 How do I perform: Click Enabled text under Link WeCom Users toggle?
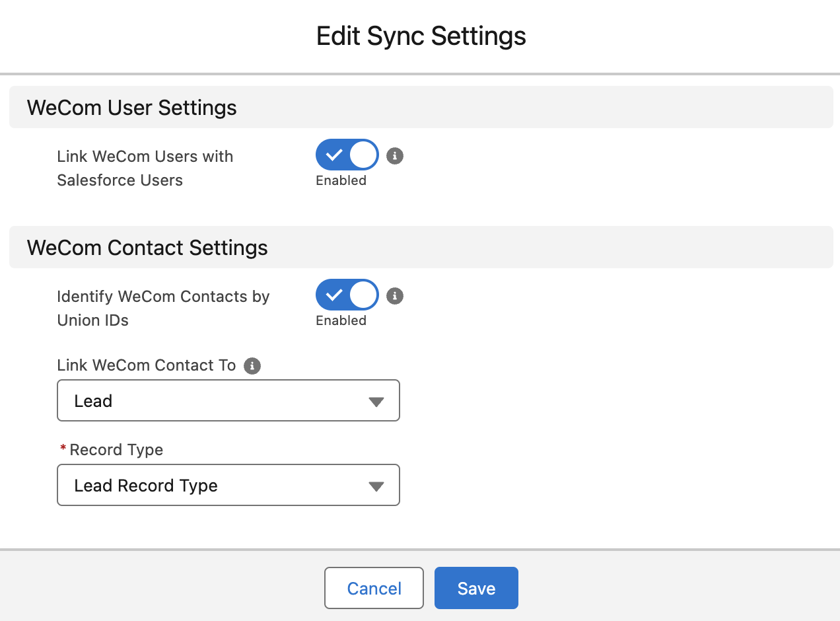click(341, 180)
